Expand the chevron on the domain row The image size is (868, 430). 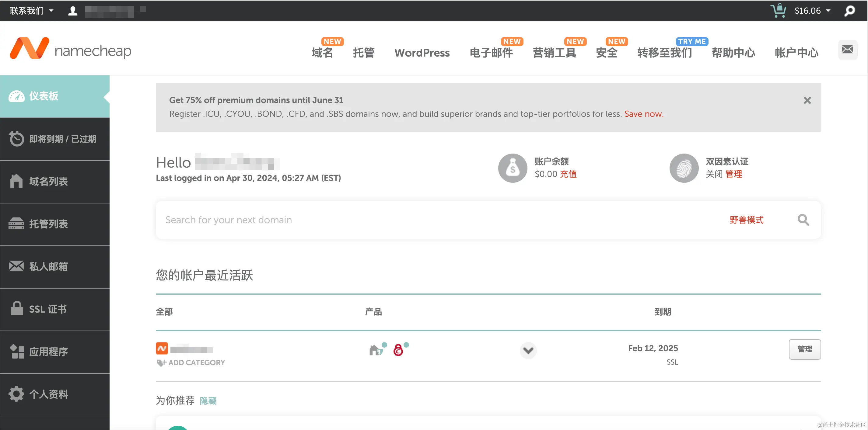pyautogui.click(x=528, y=350)
